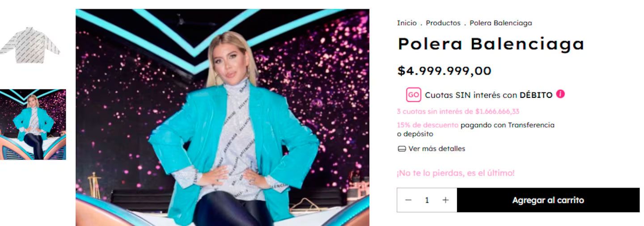The height and width of the screenshot is (226, 644).
Task: Click the Polera Balenciaga breadcrumb item
Action: 500,23
